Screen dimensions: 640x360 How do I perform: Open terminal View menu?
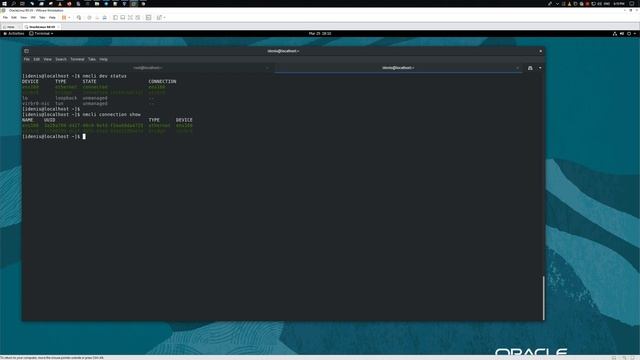(47, 59)
